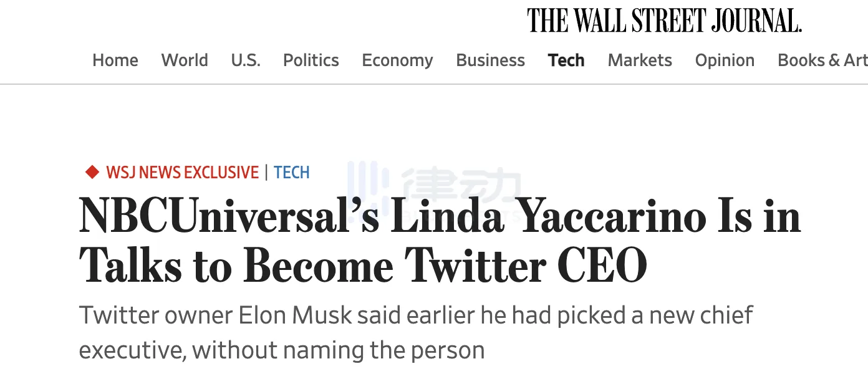
Task: Navigate to the Economy section
Action: click(x=397, y=60)
